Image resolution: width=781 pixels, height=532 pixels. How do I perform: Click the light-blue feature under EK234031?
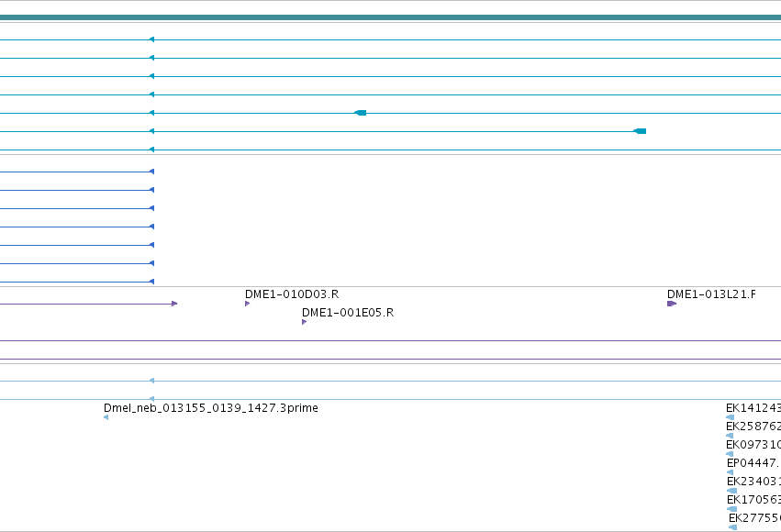pos(731,491)
